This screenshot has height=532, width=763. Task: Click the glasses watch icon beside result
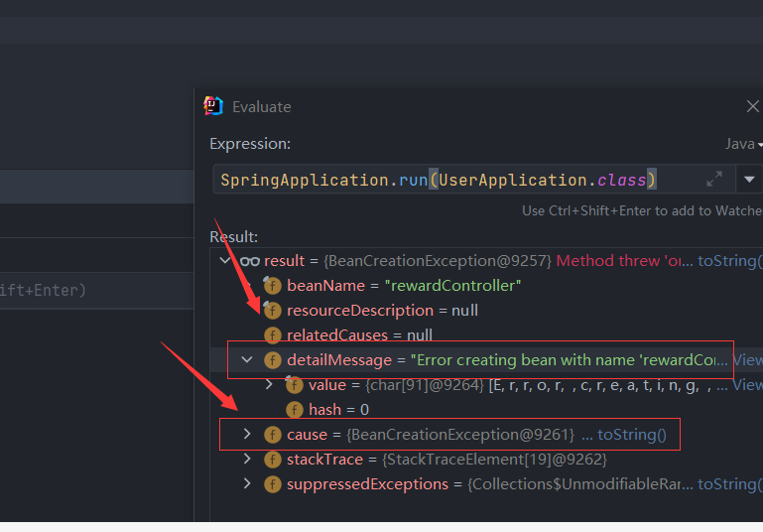click(250, 261)
